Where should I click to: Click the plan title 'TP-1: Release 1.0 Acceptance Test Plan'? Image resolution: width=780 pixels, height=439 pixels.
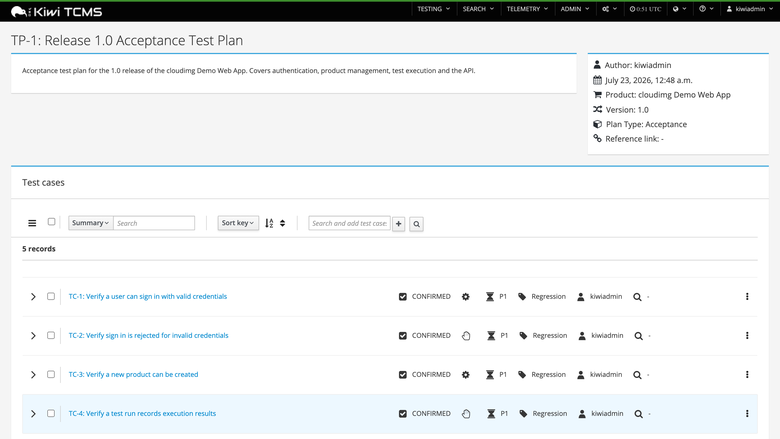coord(127,40)
